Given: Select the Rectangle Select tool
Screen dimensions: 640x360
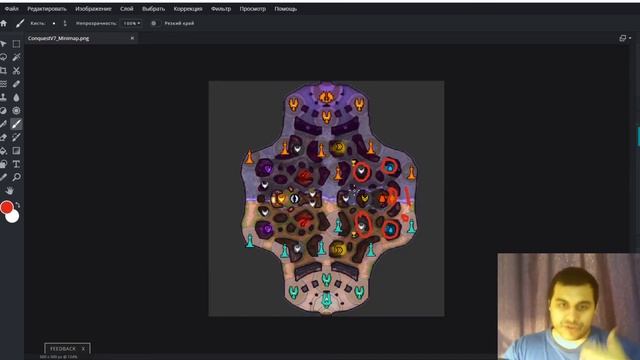Looking at the screenshot, I should (x=16, y=44).
